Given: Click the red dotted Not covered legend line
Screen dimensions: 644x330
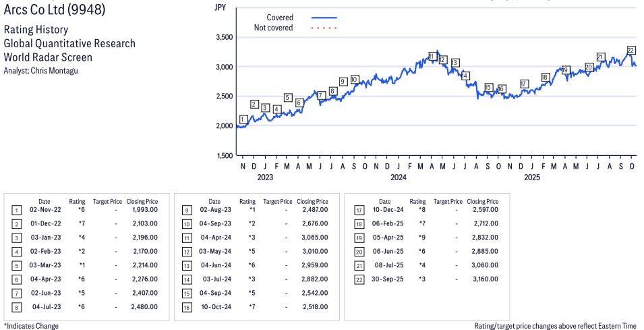Looking at the screenshot, I should [324, 28].
